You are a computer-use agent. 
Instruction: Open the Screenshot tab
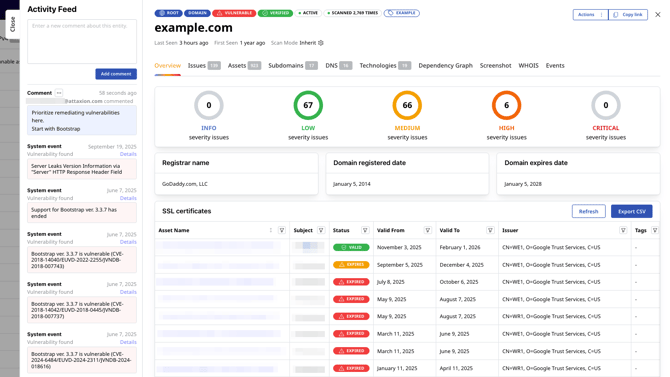tap(495, 65)
